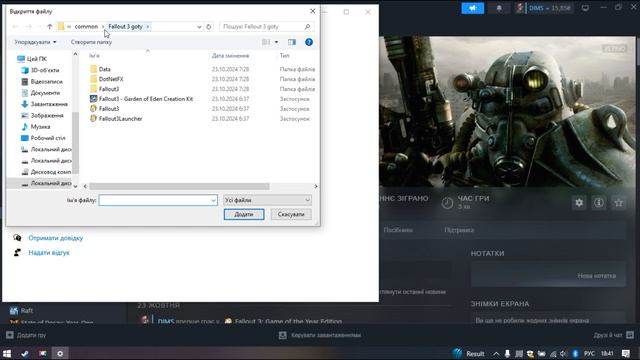Open Отримати довідку link
The width and height of the screenshot is (640, 360).
[x=56, y=238]
